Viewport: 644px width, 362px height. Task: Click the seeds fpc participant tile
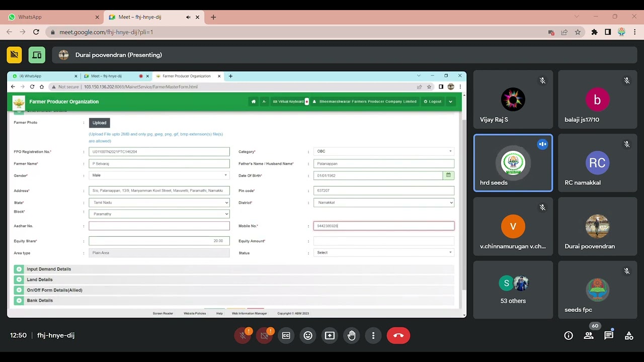[597, 290]
